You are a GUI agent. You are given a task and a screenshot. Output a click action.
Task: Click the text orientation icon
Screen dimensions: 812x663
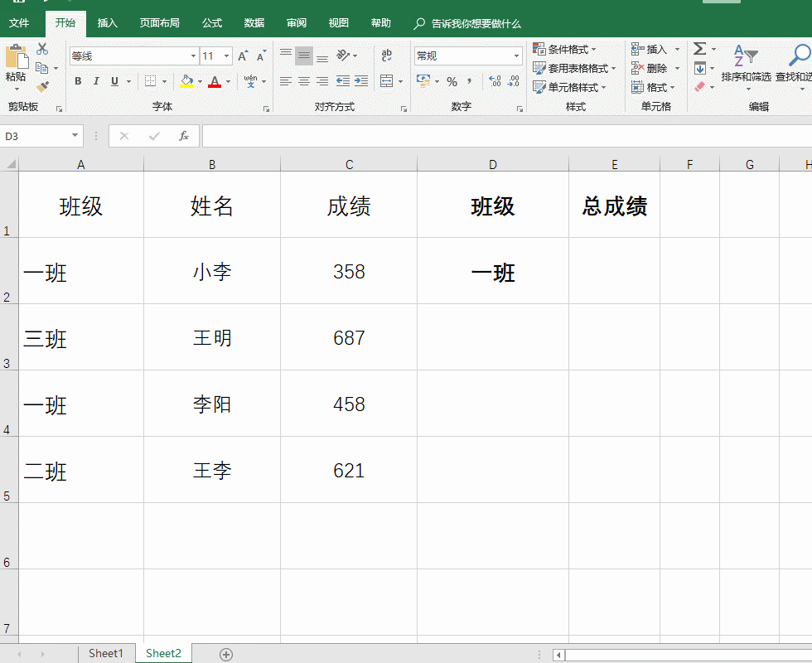coord(343,56)
